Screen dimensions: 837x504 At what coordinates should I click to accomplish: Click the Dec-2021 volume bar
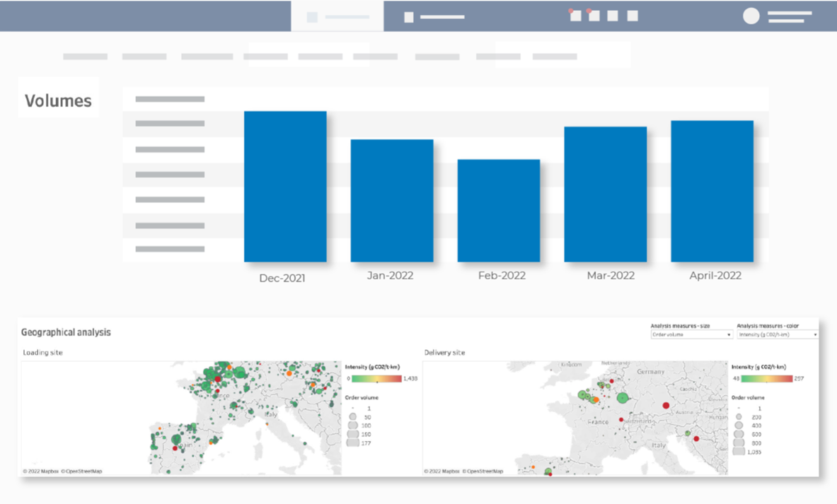[x=285, y=186]
